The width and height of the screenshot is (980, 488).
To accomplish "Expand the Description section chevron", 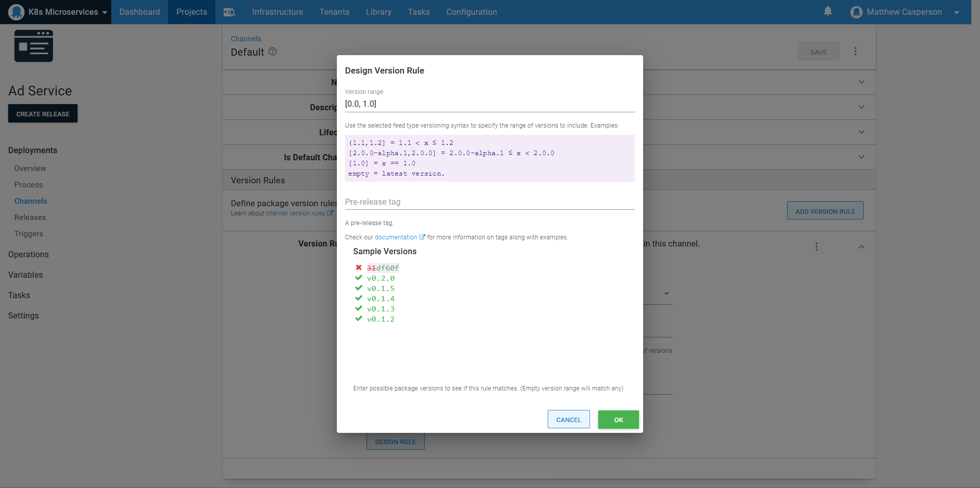I will point(861,107).
